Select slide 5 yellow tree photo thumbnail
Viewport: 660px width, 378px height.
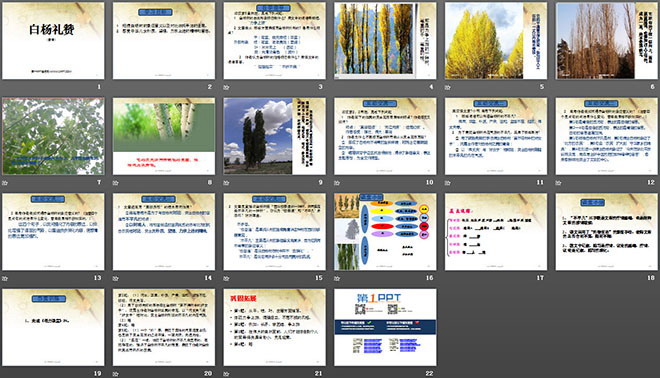coord(496,41)
